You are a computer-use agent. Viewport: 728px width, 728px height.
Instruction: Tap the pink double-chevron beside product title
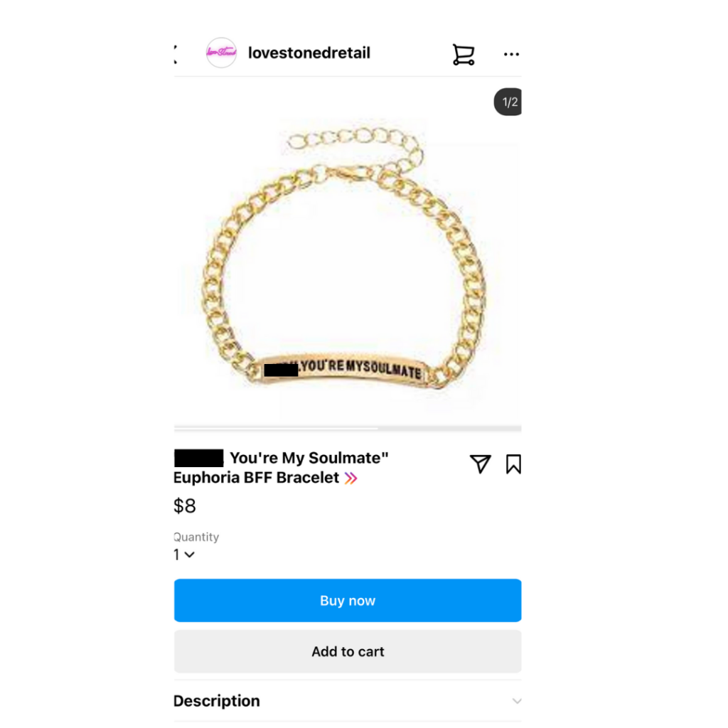(351, 478)
